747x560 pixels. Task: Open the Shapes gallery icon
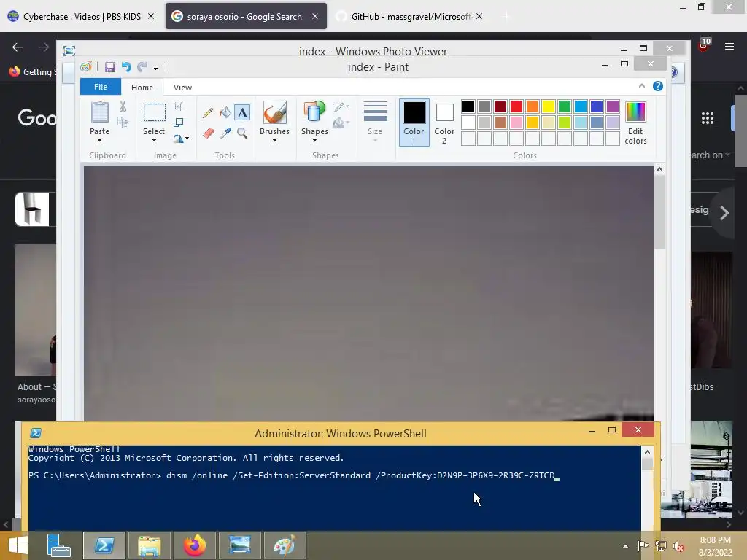(314, 112)
